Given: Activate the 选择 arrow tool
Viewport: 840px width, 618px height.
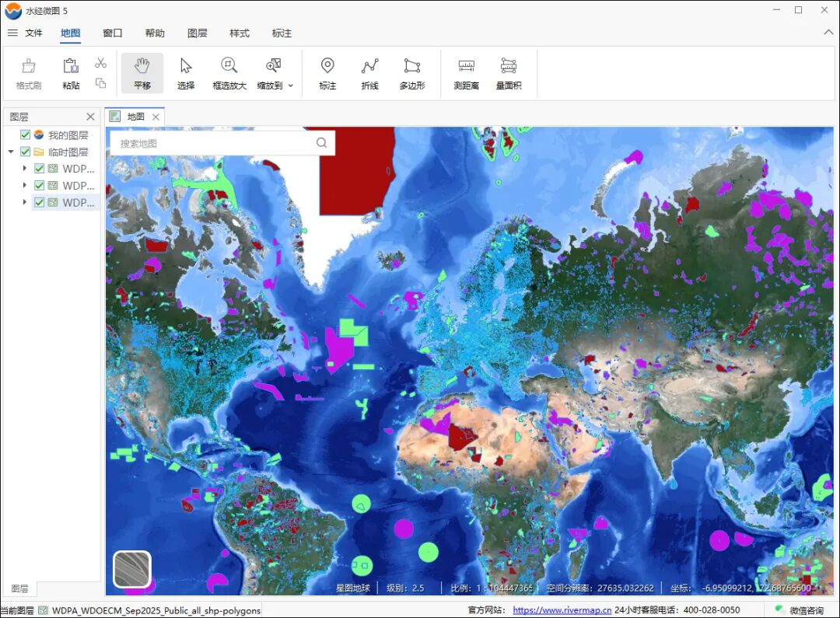Looking at the screenshot, I should (x=186, y=73).
